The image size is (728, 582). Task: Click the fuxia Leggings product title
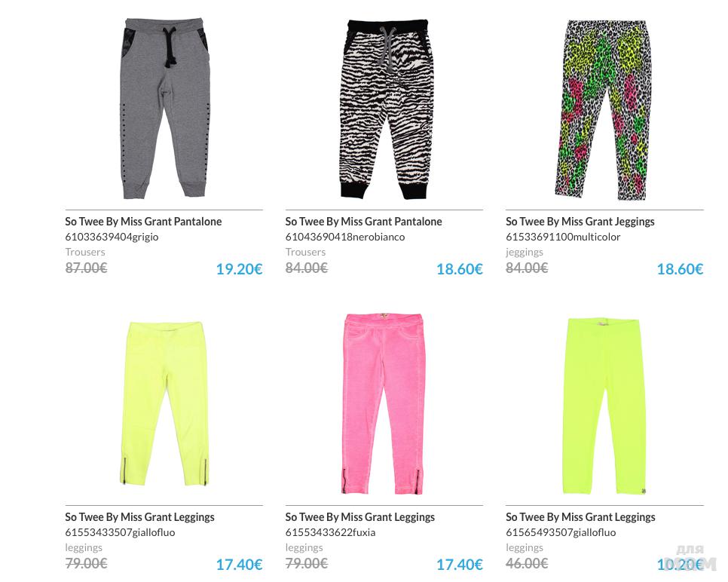point(359,517)
